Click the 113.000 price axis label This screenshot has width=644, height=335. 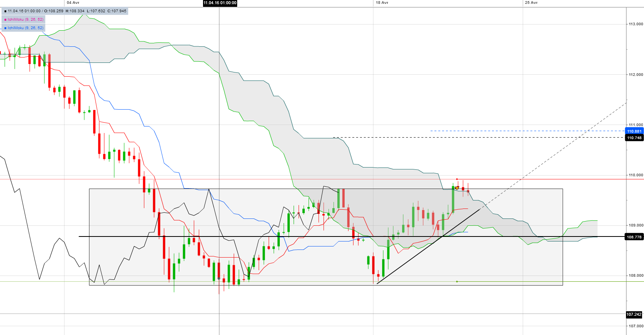(636, 24)
